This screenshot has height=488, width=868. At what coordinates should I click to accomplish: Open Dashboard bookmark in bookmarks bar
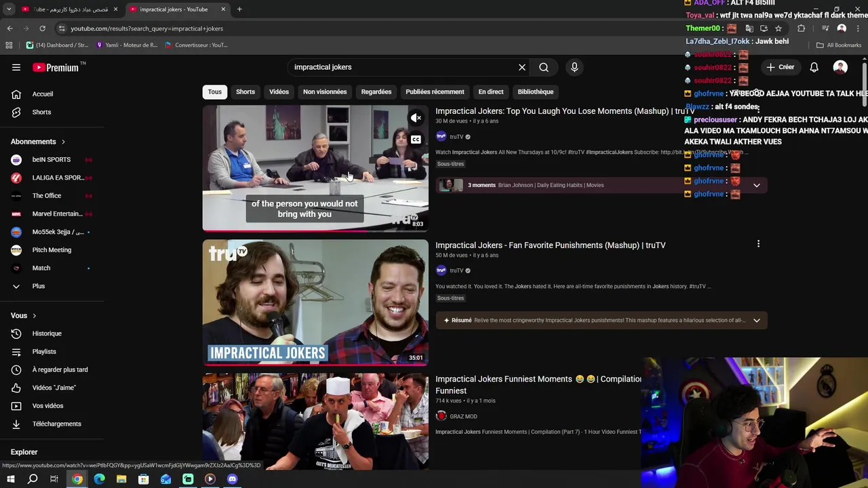[x=58, y=45]
